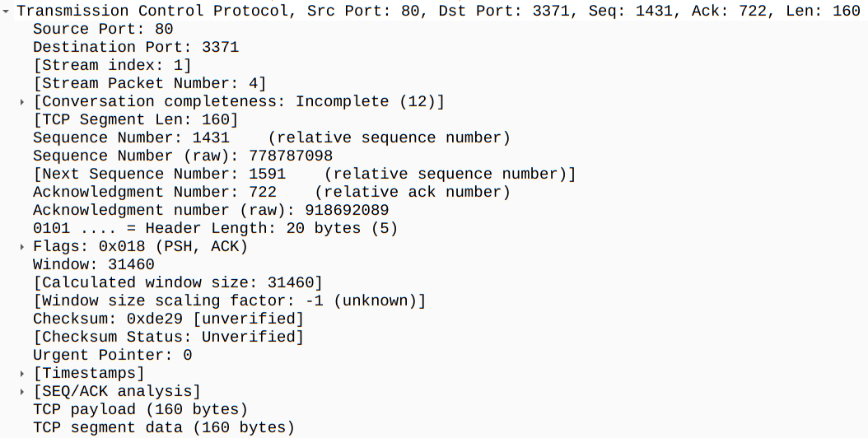Click the Stream index: 1 row

112,65
